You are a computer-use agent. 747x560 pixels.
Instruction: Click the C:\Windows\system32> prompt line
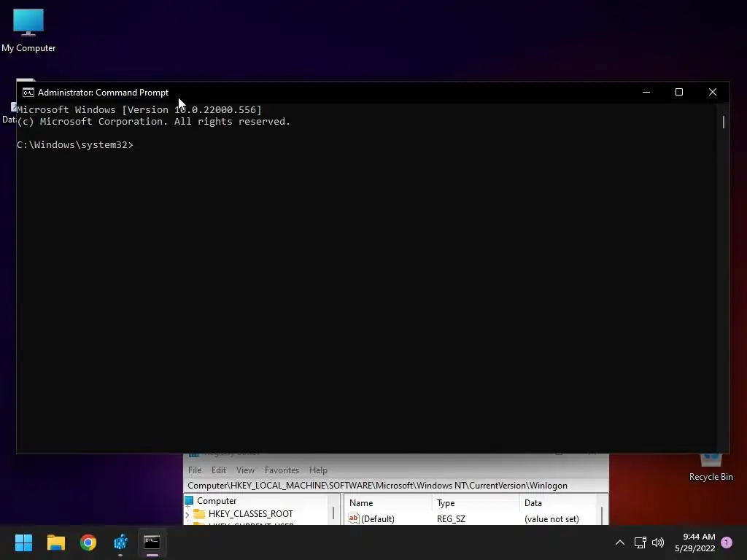(75, 145)
